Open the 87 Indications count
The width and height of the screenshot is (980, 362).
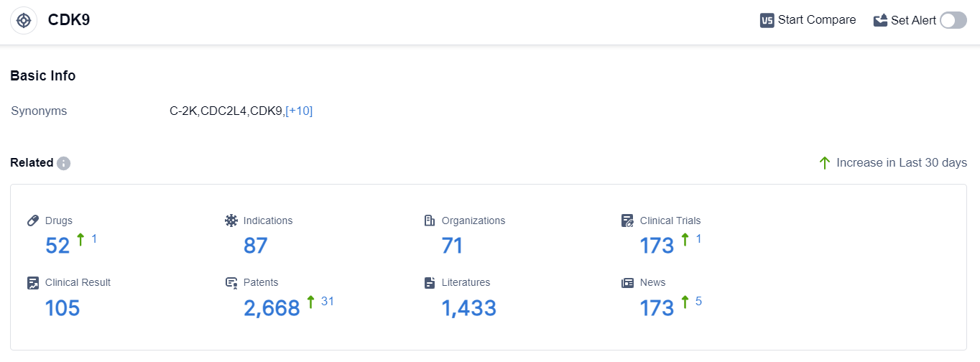(256, 246)
